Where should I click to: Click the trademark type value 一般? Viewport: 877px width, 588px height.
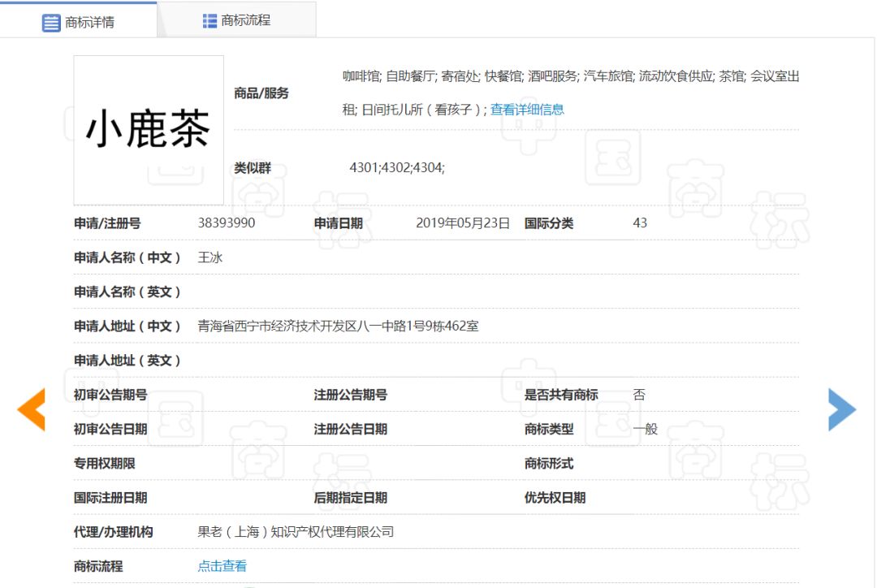645,429
